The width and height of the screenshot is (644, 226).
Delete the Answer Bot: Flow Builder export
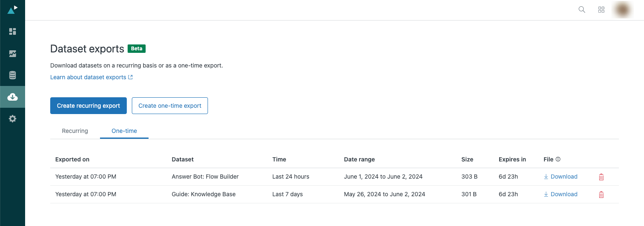[601, 177]
